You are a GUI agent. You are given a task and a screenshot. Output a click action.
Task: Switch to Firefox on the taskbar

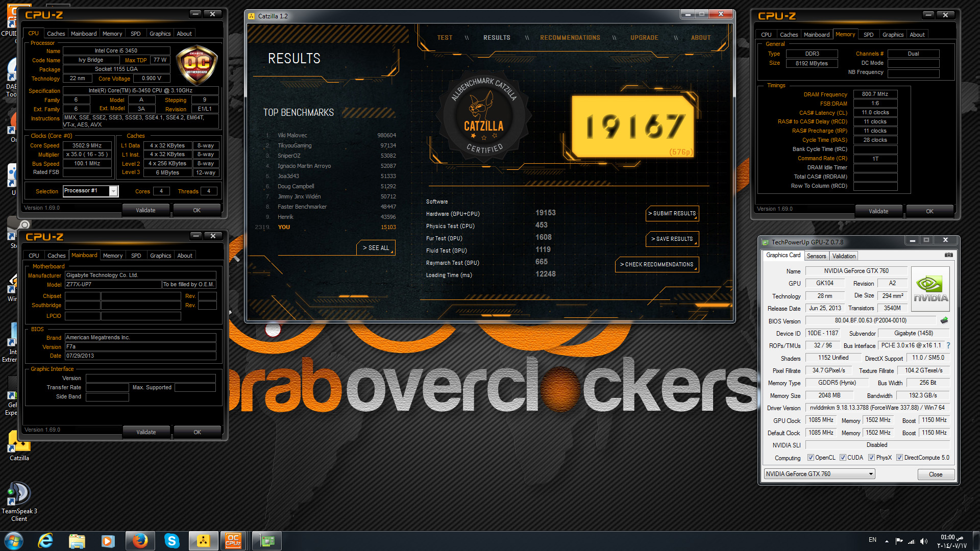140,541
